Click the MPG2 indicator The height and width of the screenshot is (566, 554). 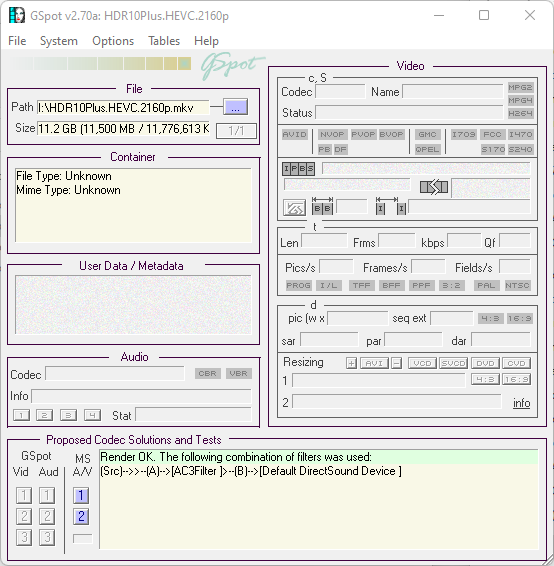(x=520, y=87)
